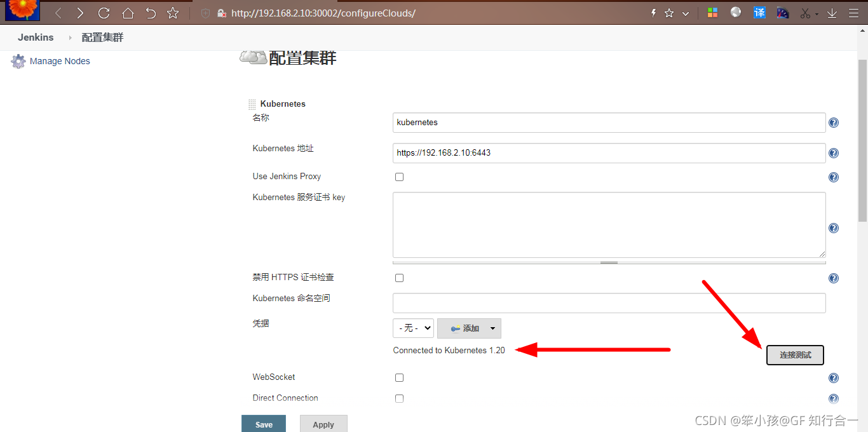Viewport: 868px width, 432px height.
Task: Open the browser downloads icon
Action: [832, 13]
